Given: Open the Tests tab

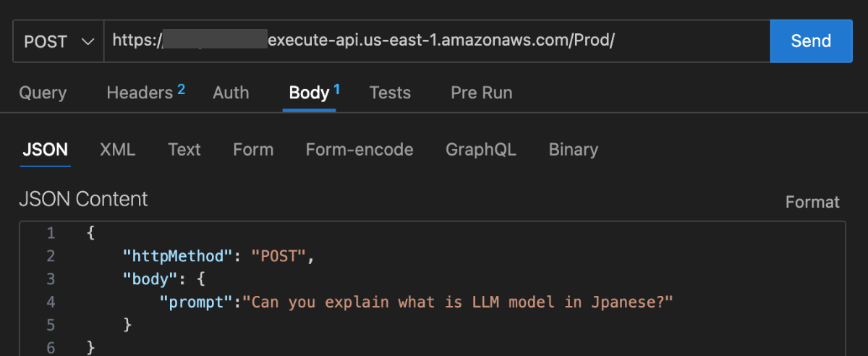Looking at the screenshot, I should tap(390, 93).
